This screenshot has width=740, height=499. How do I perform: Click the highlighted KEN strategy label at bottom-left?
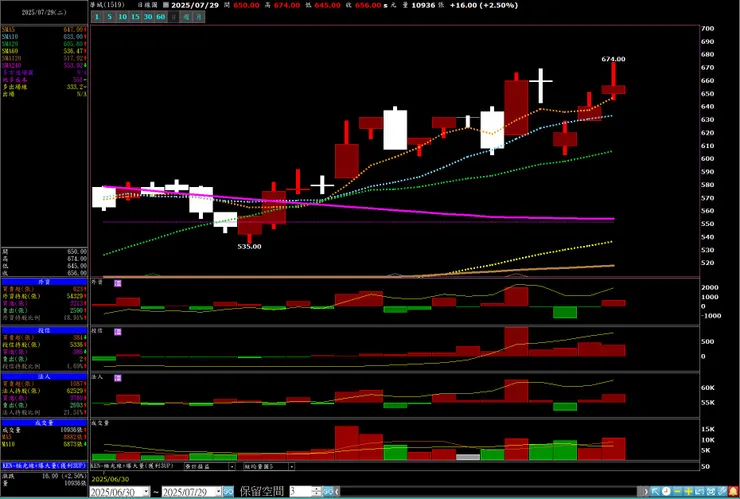click(44, 465)
